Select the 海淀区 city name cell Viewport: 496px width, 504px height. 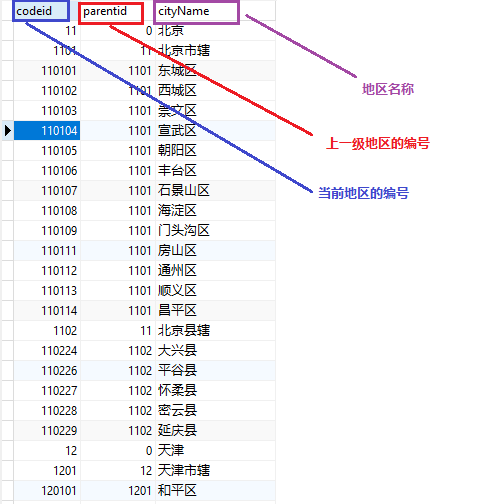pyautogui.click(x=215, y=210)
